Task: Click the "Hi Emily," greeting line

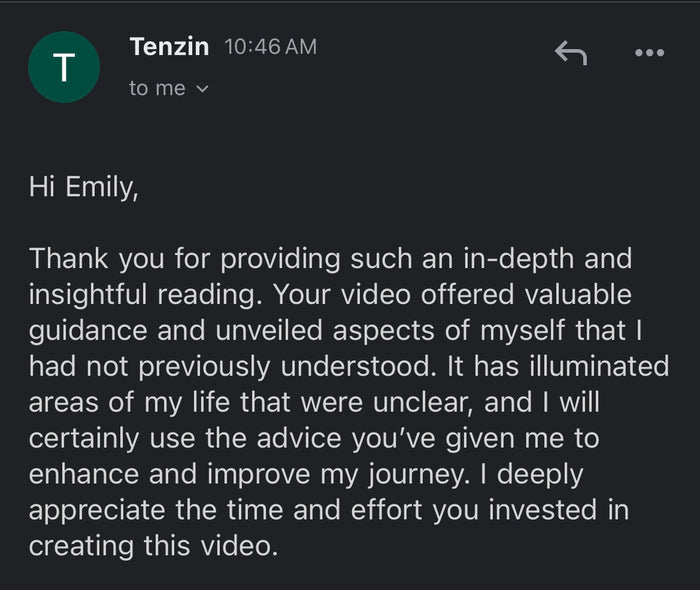Action: coord(83,188)
